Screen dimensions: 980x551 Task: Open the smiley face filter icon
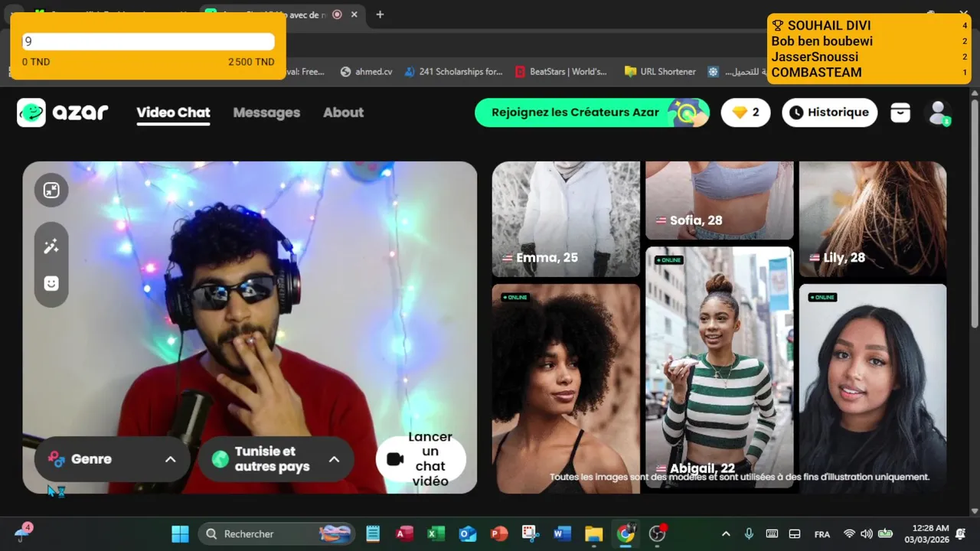coord(51,283)
